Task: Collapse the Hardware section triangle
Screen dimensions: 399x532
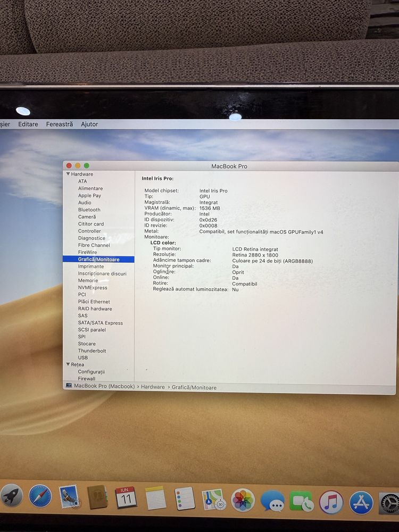Action: [68, 174]
